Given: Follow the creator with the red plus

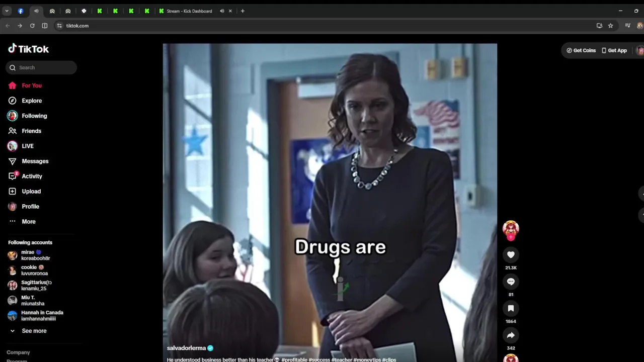Looking at the screenshot, I should 511,237.
